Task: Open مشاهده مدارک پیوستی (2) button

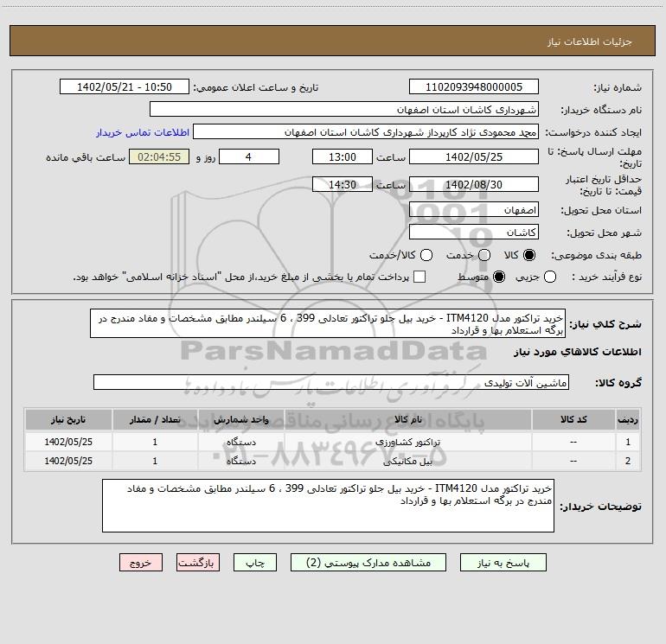Action: coord(368,563)
